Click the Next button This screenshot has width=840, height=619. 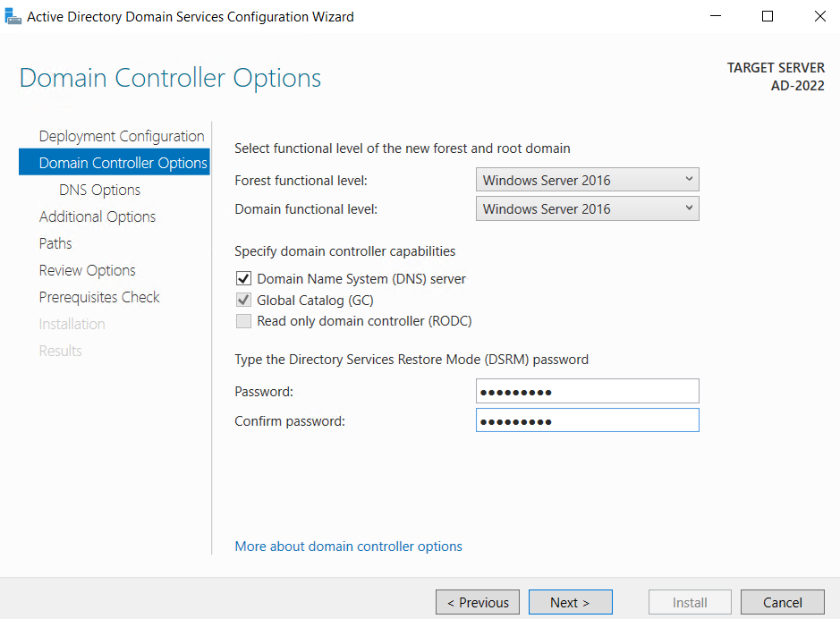point(570,602)
